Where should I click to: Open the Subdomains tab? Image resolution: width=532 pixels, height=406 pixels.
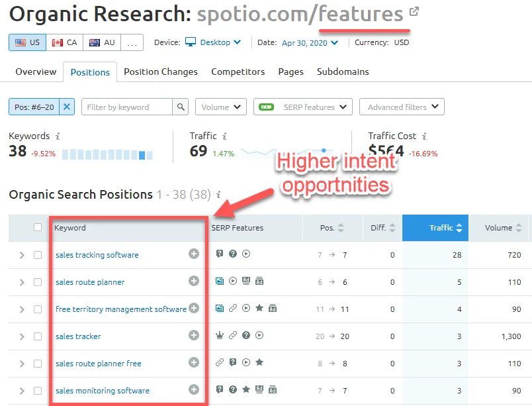[x=343, y=72]
